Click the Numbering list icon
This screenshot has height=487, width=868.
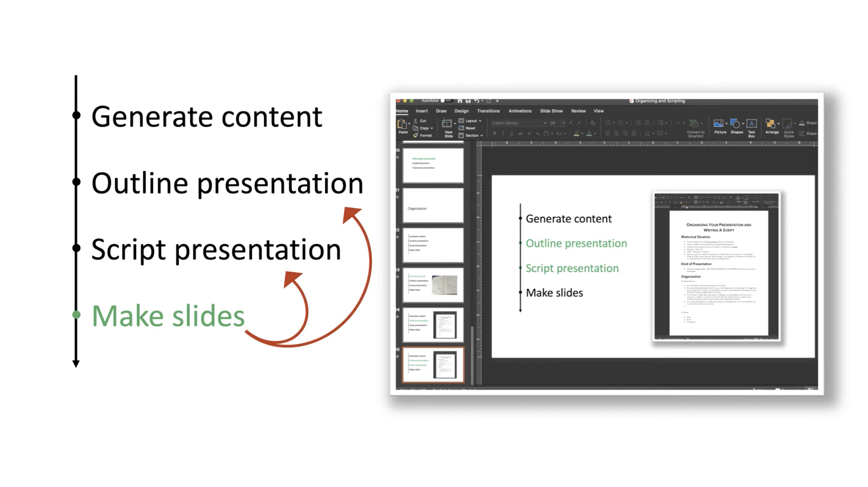click(621, 123)
